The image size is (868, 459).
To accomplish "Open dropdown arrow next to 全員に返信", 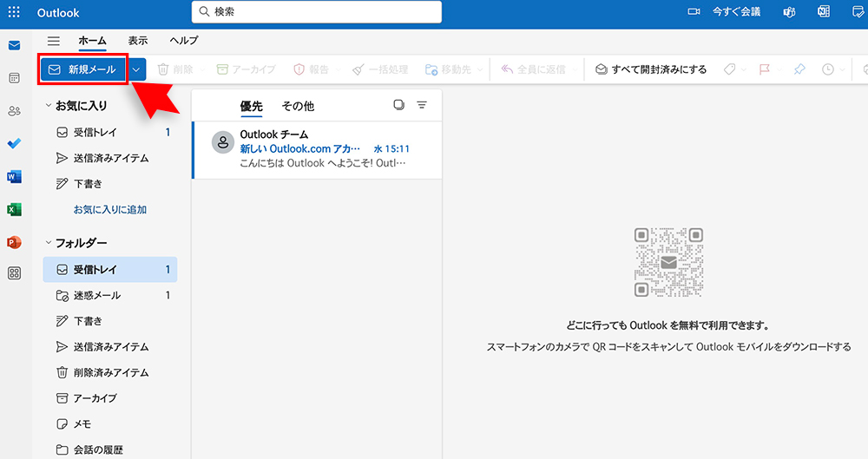I will pyautogui.click(x=575, y=69).
